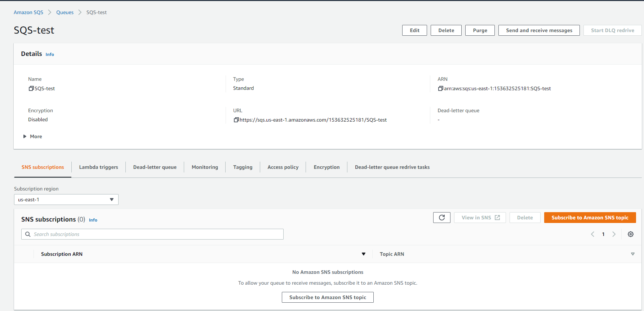Go to previous page of subscriptions
The width and height of the screenshot is (644, 311).
(592, 234)
